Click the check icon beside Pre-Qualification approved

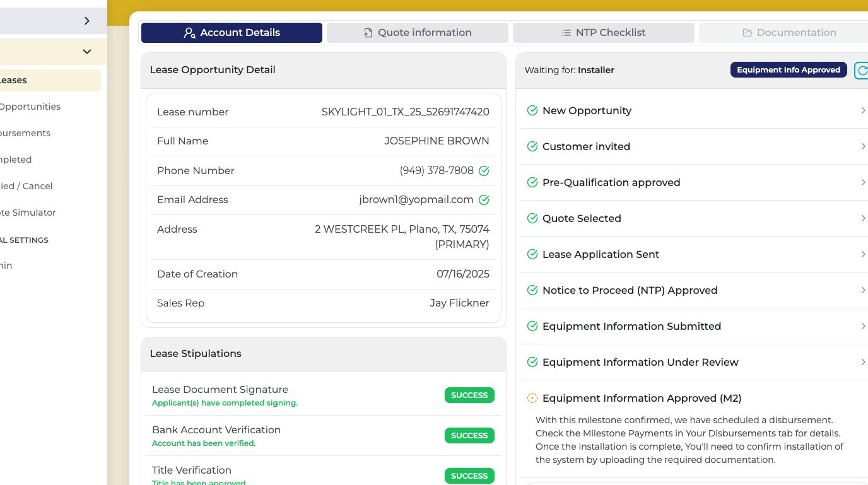pos(532,182)
